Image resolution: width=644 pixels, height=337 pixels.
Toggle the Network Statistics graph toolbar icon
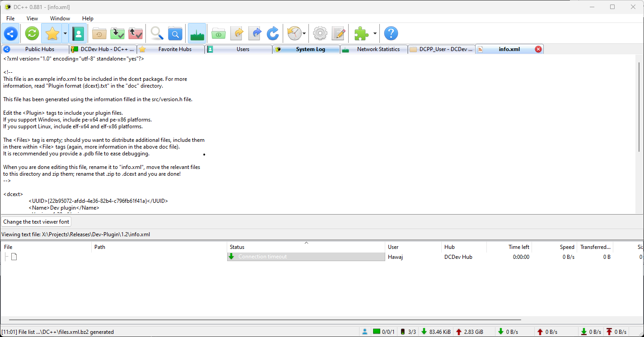pyautogui.click(x=197, y=33)
